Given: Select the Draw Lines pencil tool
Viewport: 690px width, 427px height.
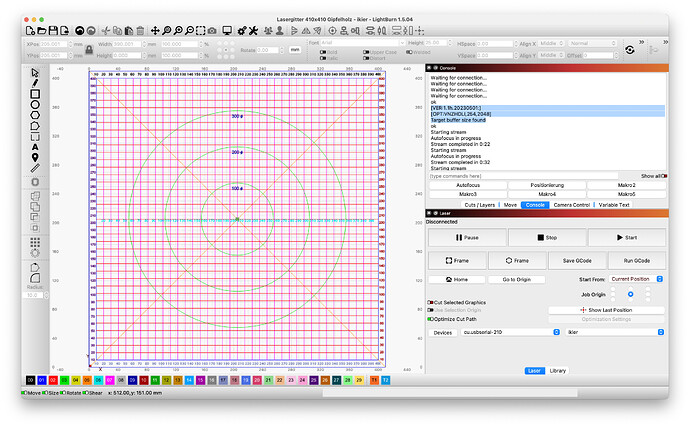Looking at the screenshot, I should tap(35, 83).
